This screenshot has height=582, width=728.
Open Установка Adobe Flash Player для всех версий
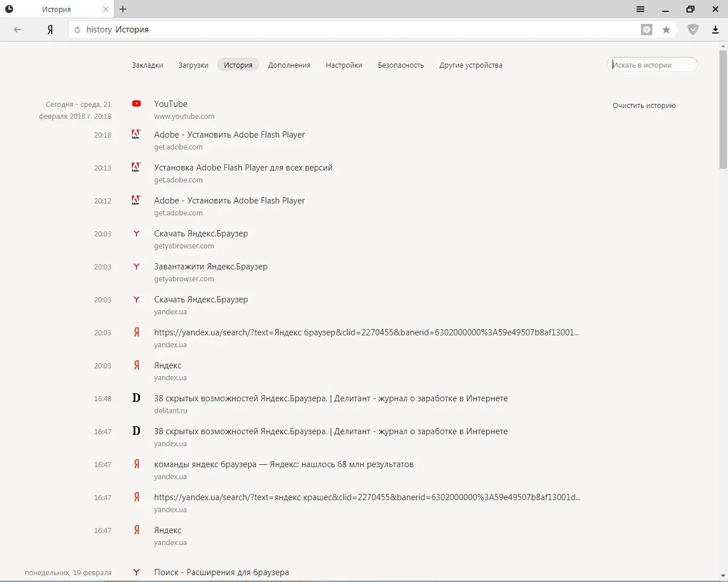click(x=243, y=168)
